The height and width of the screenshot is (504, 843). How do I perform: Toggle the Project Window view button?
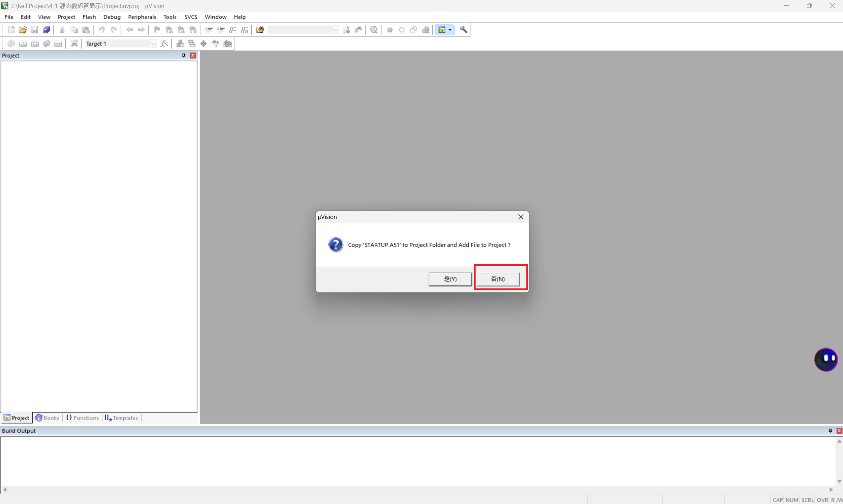[x=442, y=30]
